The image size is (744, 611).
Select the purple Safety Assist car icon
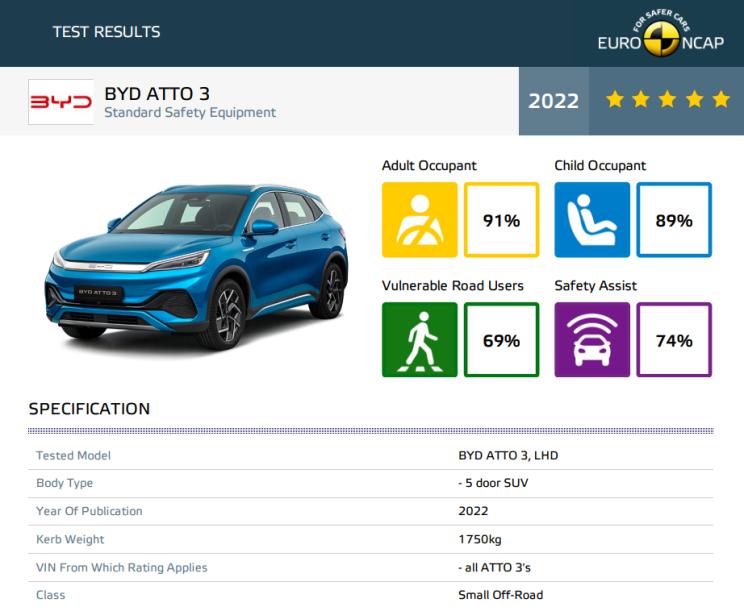click(x=592, y=340)
